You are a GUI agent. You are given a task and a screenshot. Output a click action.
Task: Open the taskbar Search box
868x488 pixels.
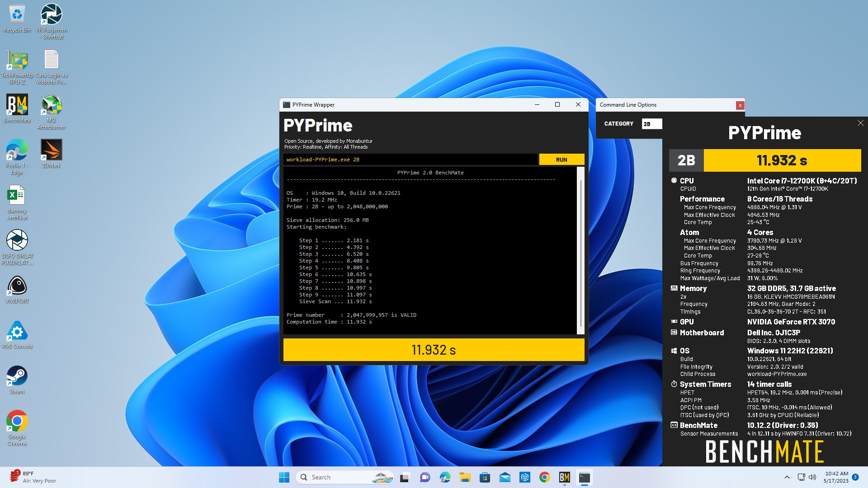(345, 477)
